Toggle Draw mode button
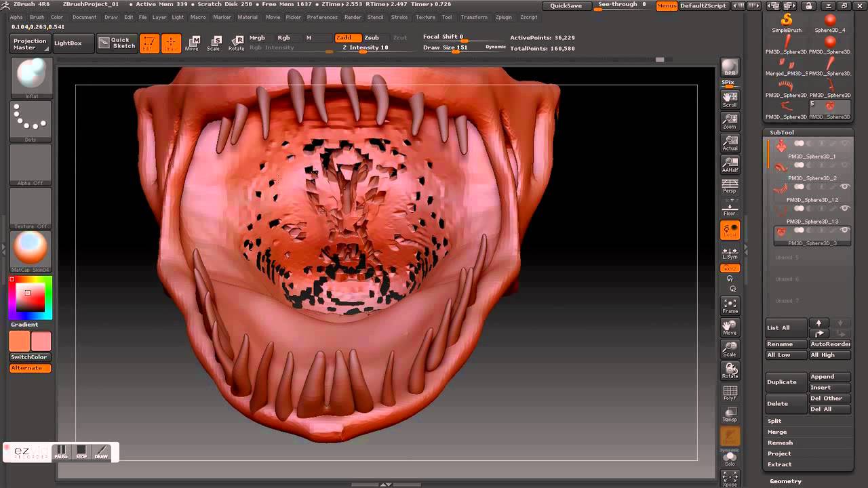The width and height of the screenshot is (868, 488). click(x=171, y=43)
